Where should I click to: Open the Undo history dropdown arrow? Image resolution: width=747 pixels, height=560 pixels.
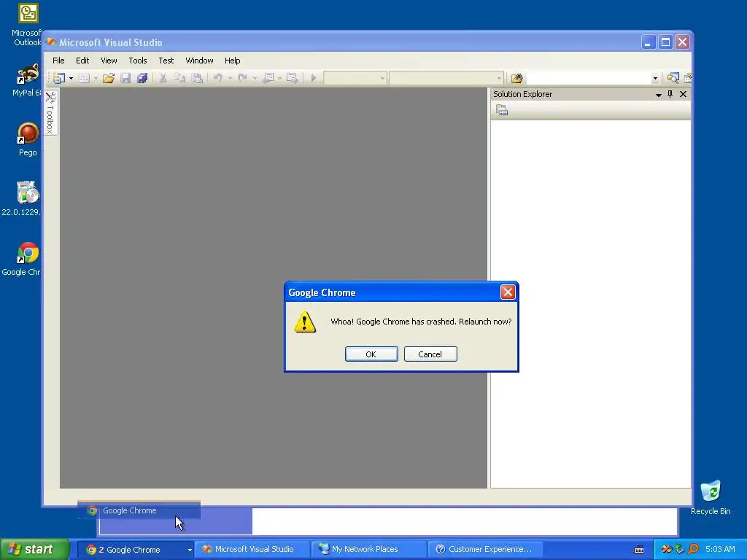click(230, 78)
